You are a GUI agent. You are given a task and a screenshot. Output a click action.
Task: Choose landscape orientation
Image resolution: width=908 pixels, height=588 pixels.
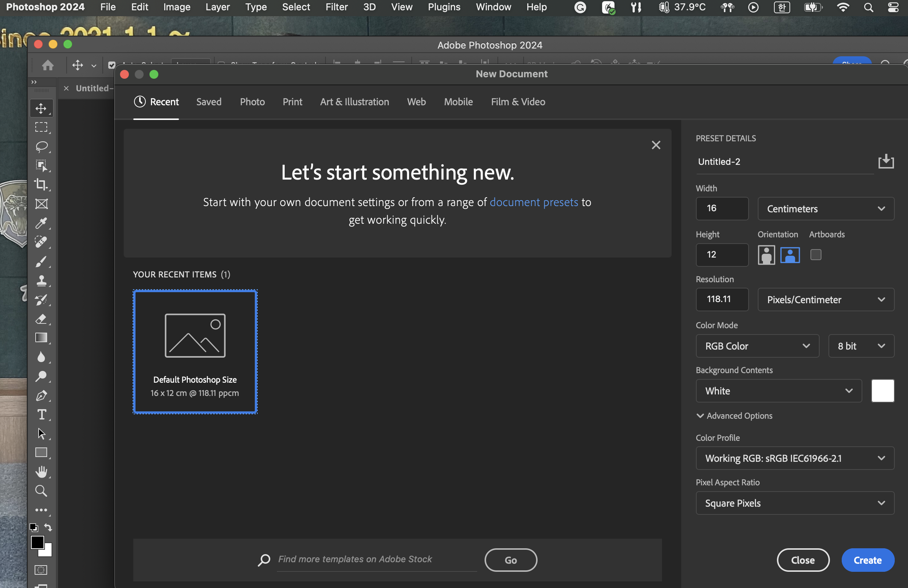pos(790,255)
